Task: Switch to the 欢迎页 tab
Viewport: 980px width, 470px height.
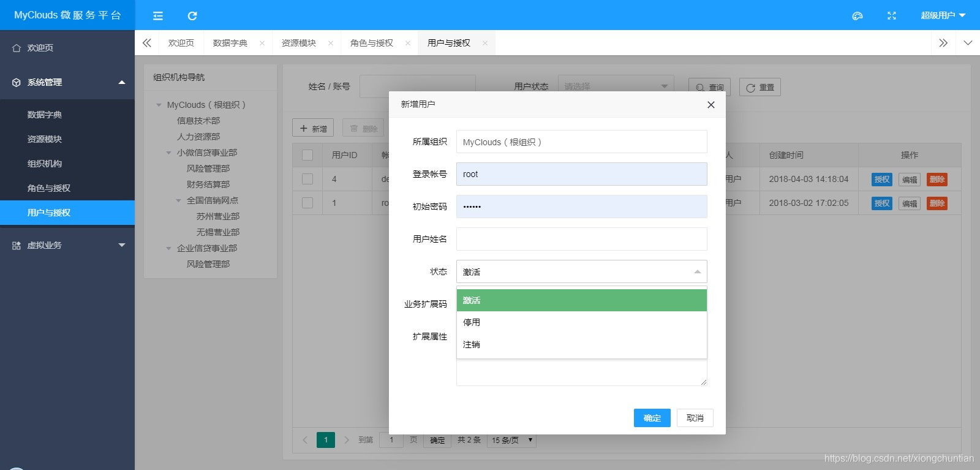Action: (181, 43)
